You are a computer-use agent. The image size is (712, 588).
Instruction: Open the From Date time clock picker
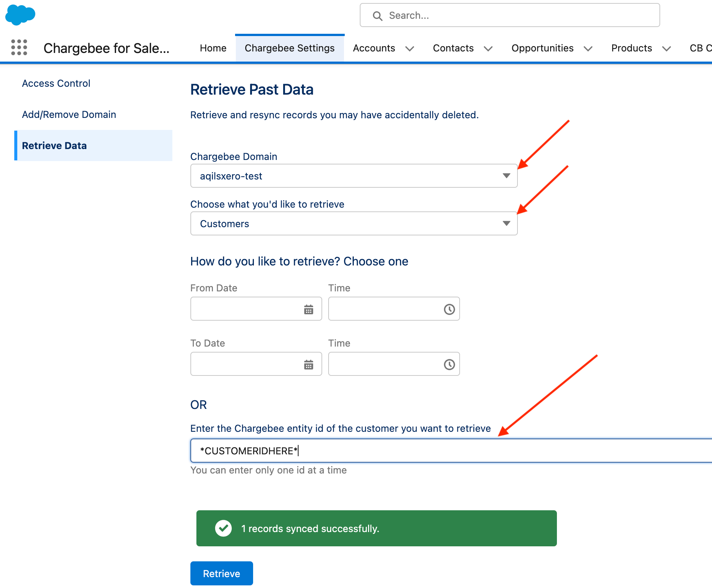(449, 309)
